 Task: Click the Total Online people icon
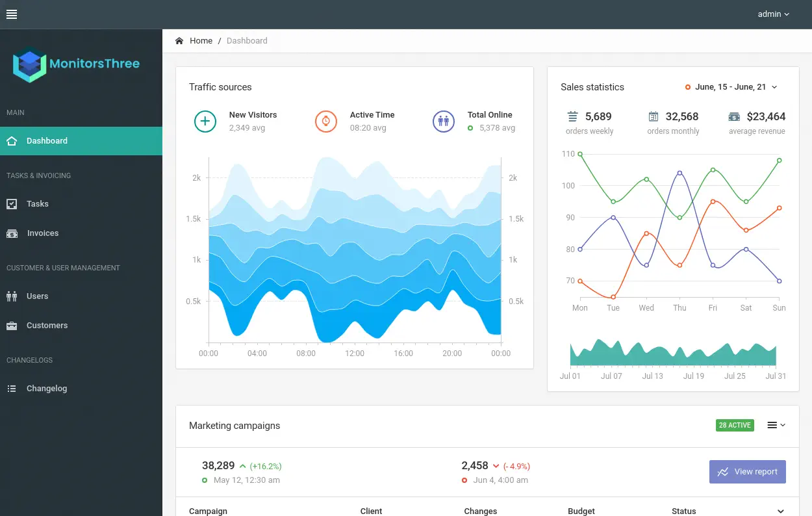444,122
